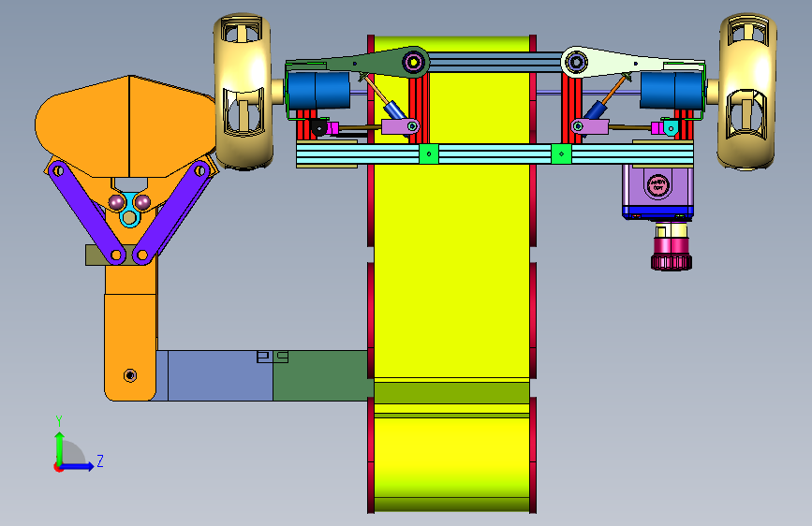
Task: Select the right green square rail connector
Action: coord(561,153)
